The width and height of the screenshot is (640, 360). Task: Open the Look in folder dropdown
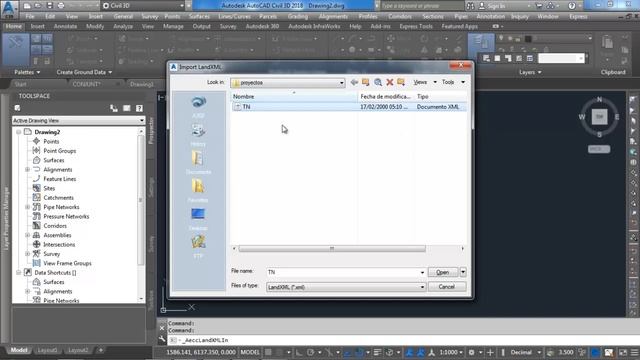(x=341, y=83)
